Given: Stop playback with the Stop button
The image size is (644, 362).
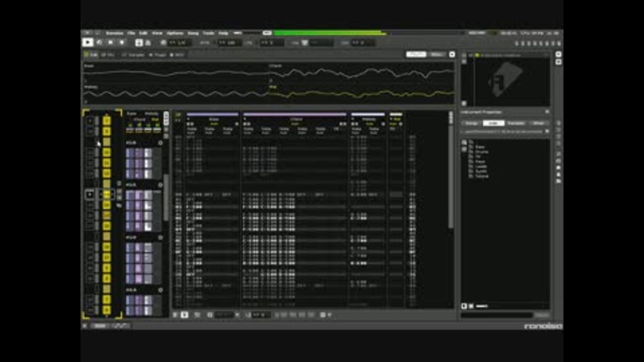Looking at the screenshot, I should pos(111,42).
